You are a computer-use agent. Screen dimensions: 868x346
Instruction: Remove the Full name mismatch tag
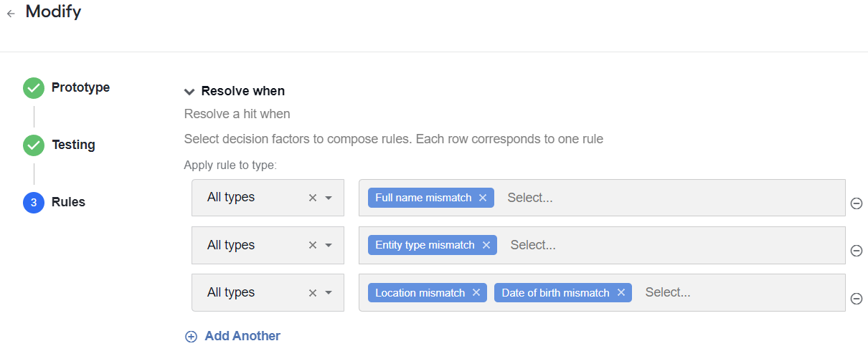click(483, 198)
